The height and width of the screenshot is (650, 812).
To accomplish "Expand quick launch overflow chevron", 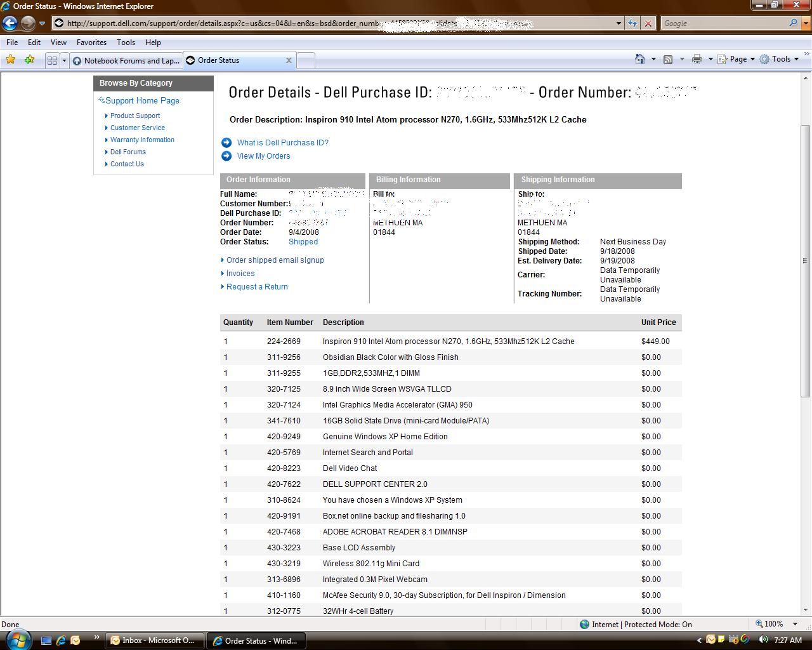I will tap(97, 637).
